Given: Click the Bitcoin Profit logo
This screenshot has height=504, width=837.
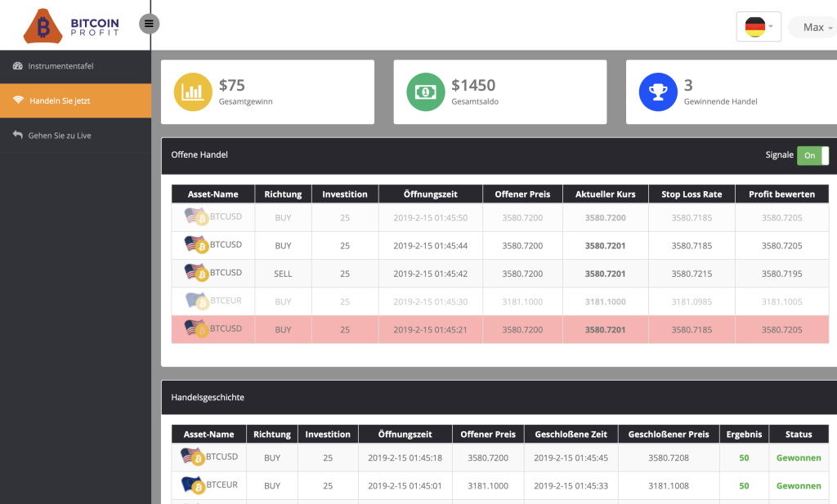Looking at the screenshot, I should click(x=72, y=25).
